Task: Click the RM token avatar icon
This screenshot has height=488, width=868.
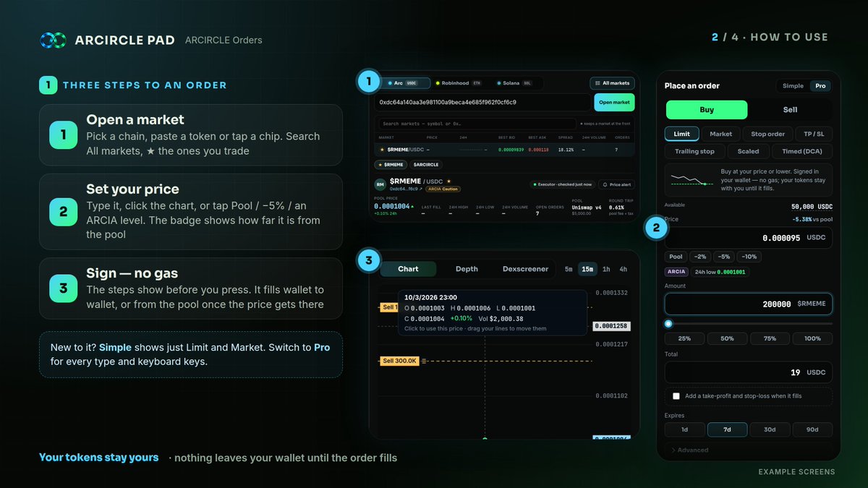Action: (x=380, y=184)
